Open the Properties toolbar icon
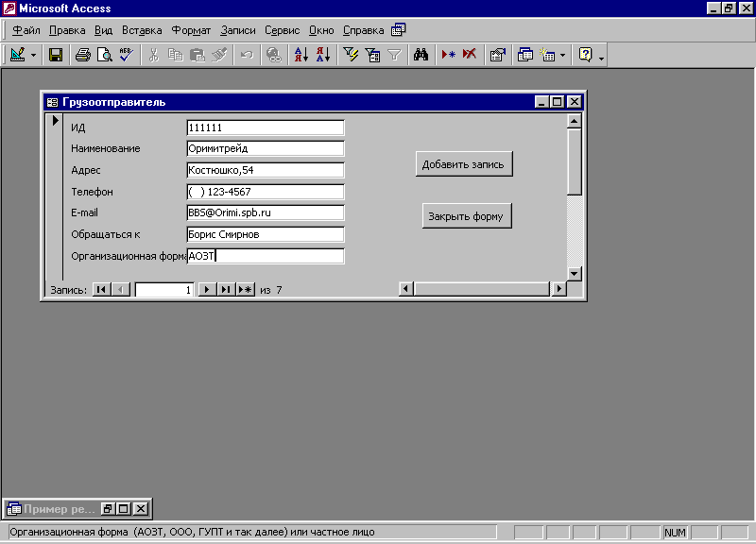Image resolution: width=756 pixels, height=544 pixels. point(498,55)
